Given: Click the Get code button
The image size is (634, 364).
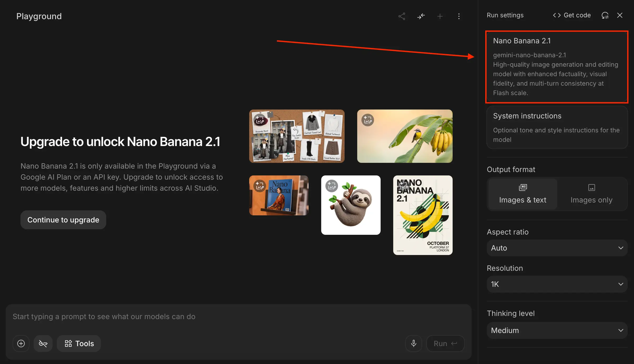Looking at the screenshot, I should 572,15.
